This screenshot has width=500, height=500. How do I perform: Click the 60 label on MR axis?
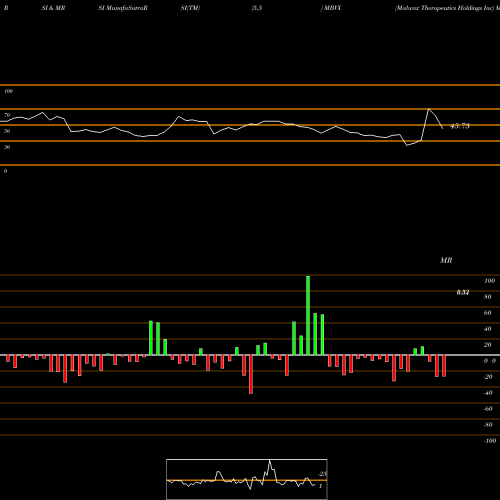[x=487, y=313]
